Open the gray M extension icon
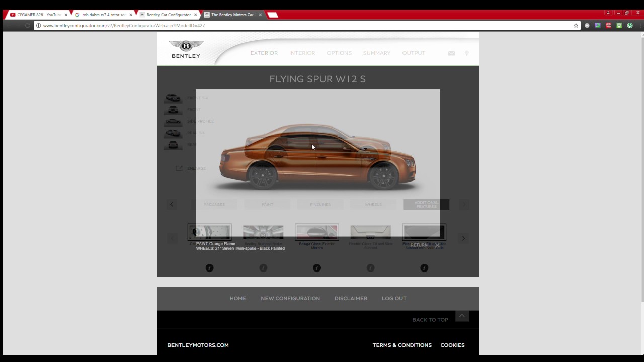This screenshot has width=644, height=362. (587, 26)
